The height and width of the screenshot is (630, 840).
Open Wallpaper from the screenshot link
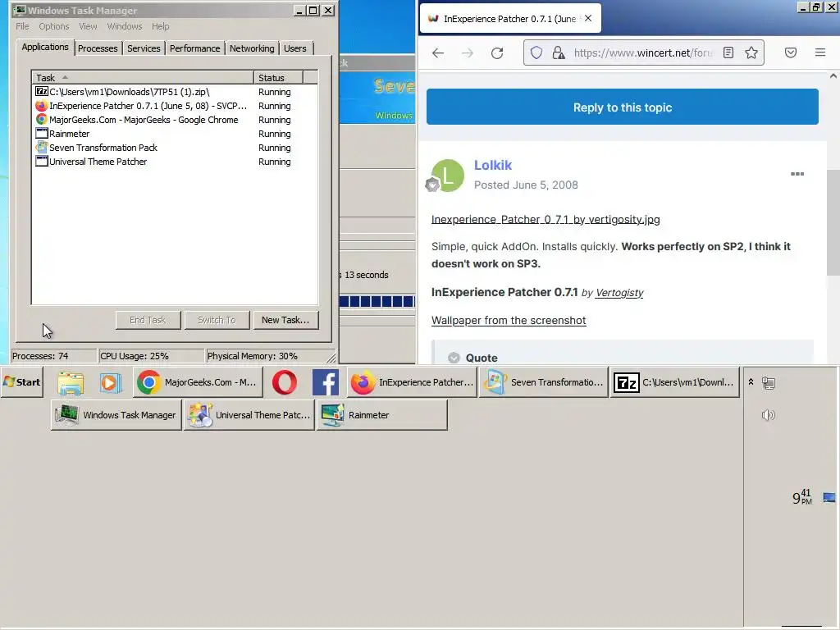click(509, 321)
